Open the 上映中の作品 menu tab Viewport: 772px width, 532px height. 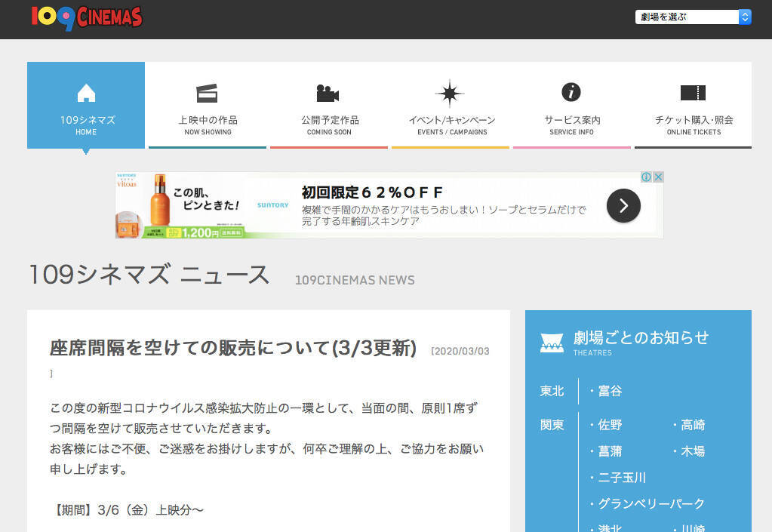pos(208,120)
